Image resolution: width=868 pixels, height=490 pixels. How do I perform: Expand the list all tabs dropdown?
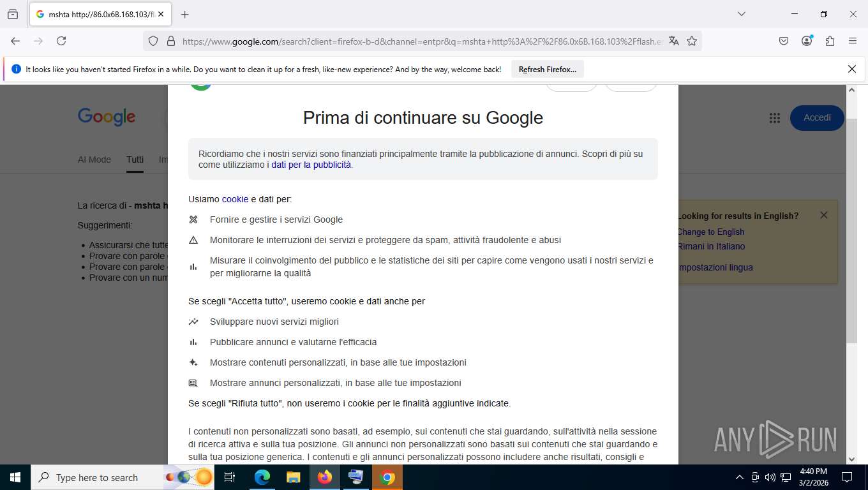point(741,14)
